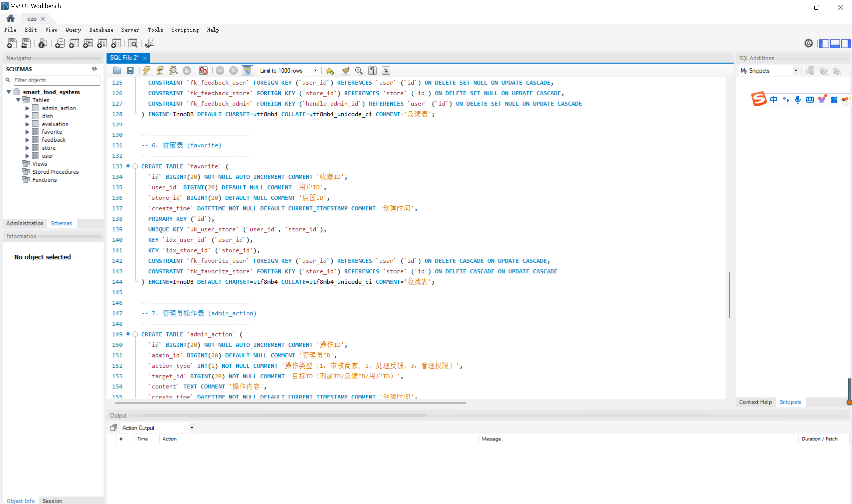Click the editor vertical scrollbar thumb
This screenshot has height=504, width=852.
(x=729, y=295)
